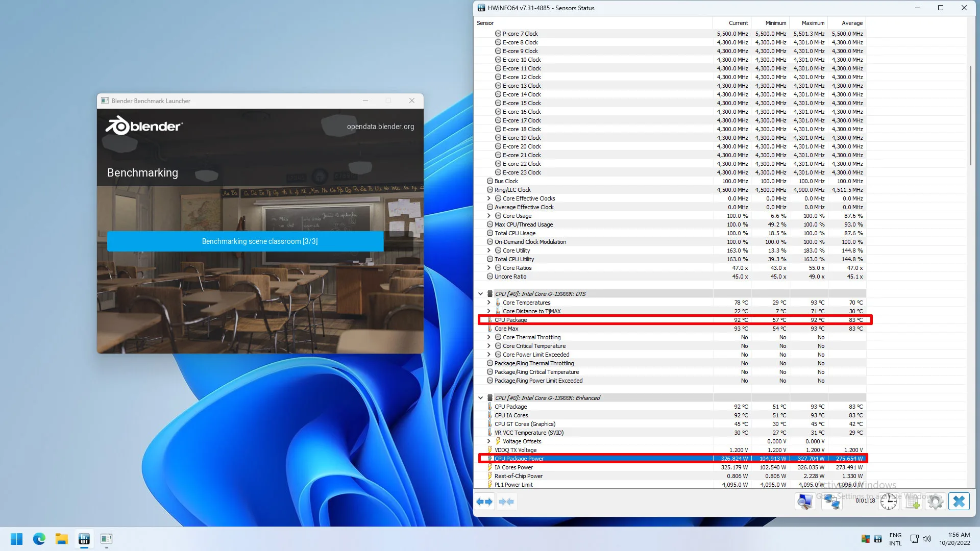Expand the Core Effective Clocks row
This screenshot has width=980, height=551.
[489, 198]
